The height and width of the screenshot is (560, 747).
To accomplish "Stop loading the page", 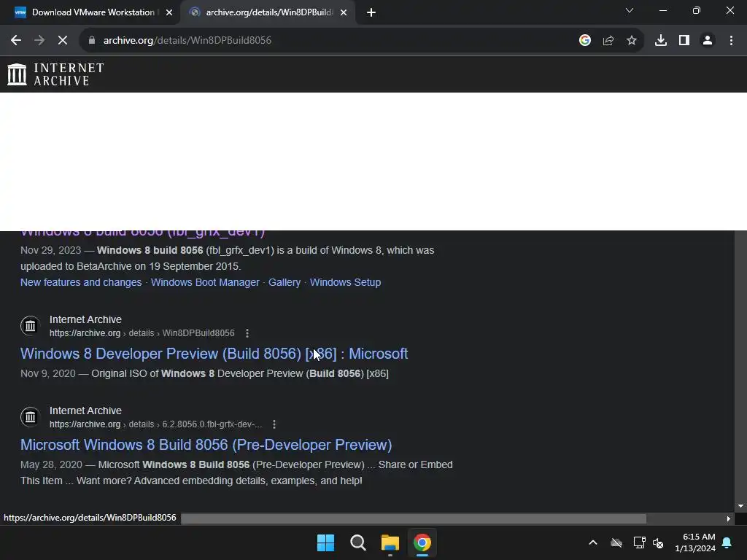I will coord(63,41).
